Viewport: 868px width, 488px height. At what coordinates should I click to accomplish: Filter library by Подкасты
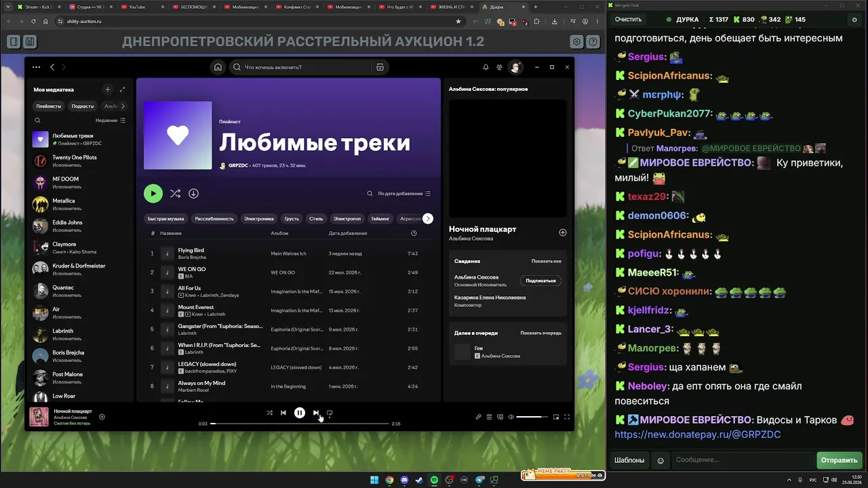pyautogui.click(x=83, y=106)
